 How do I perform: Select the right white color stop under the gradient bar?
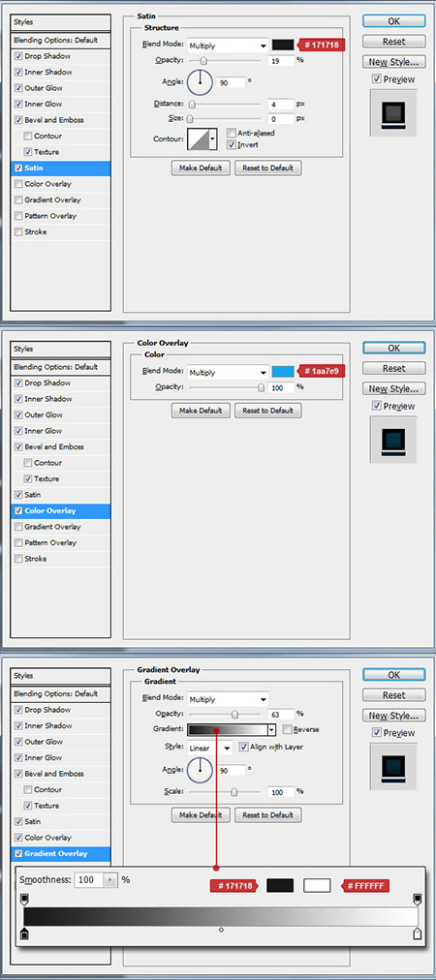pyautogui.click(x=418, y=934)
